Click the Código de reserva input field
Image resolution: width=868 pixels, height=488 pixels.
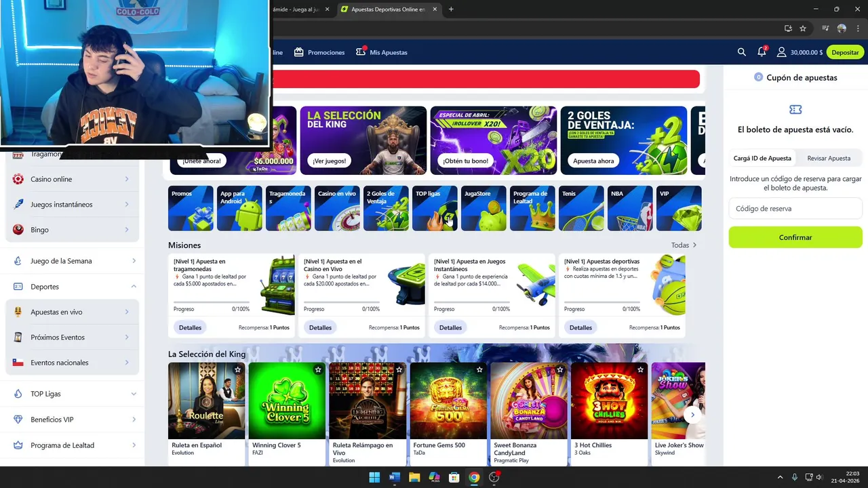click(x=795, y=209)
